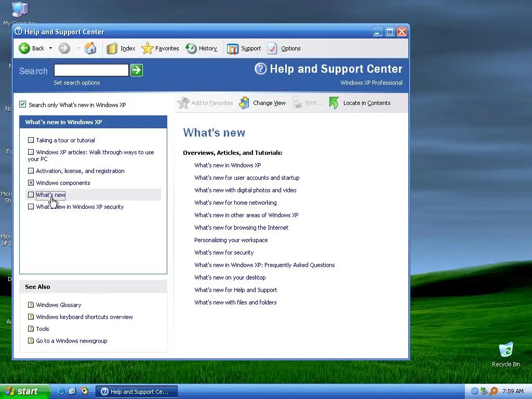Click the Locate in Contents icon
This screenshot has height=399, width=532.
334,103
